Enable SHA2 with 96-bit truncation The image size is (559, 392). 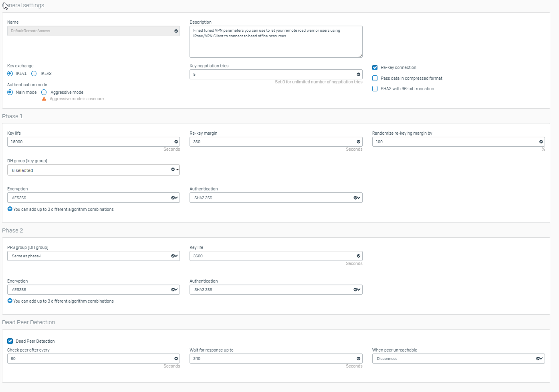click(x=375, y=89)
